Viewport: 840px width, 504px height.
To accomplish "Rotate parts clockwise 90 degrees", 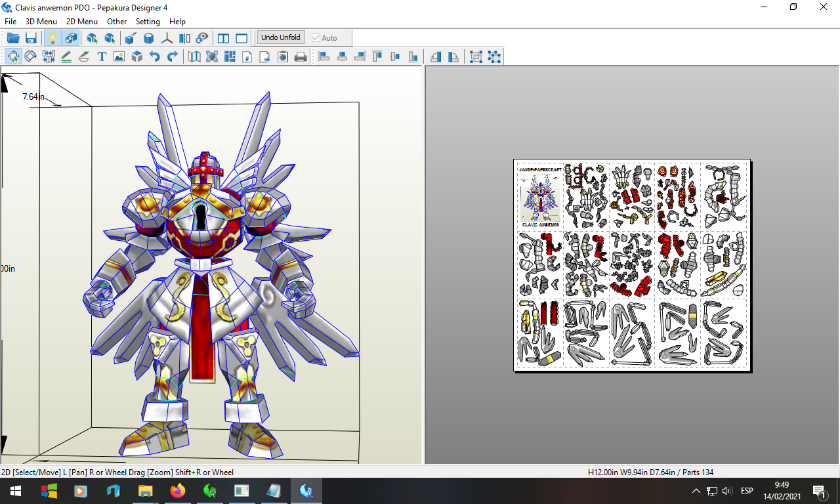I will [x=453, y=56].
